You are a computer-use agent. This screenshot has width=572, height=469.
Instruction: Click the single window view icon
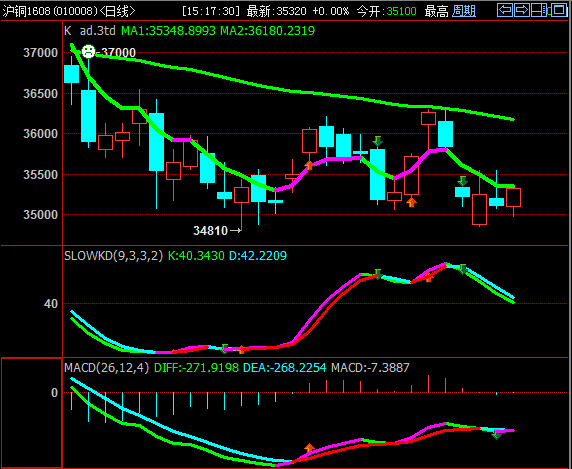point(559,10)
